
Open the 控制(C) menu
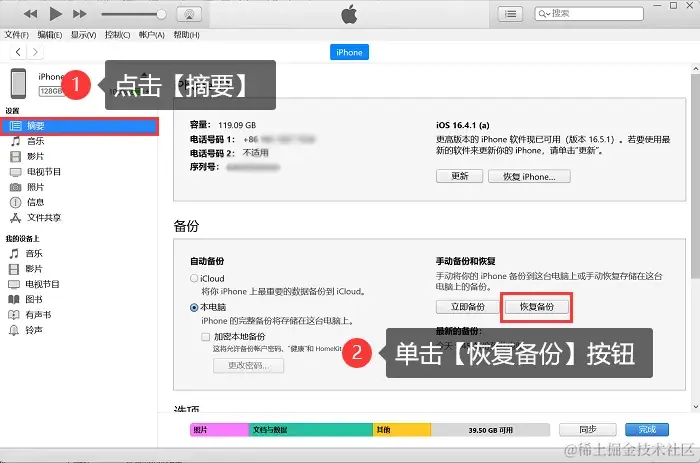pos(117,35)
